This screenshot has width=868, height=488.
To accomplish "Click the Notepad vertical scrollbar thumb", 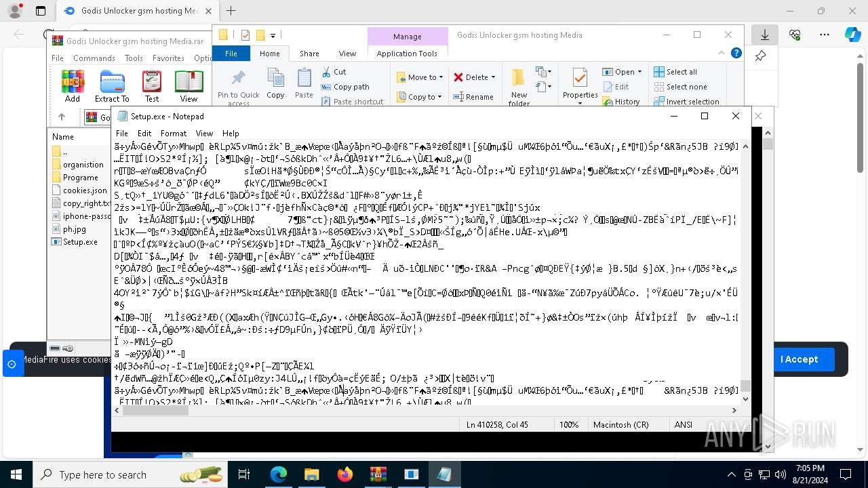I will (745, 386).
